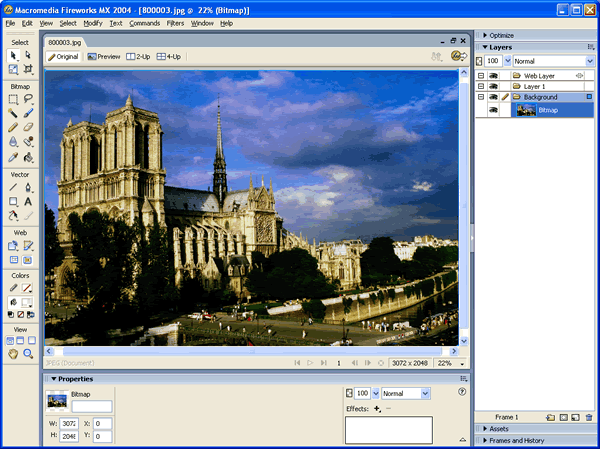Open the fill color swatch
This screenshot has width=600, height=449.
pyautogui.click(x=26, y=303)
